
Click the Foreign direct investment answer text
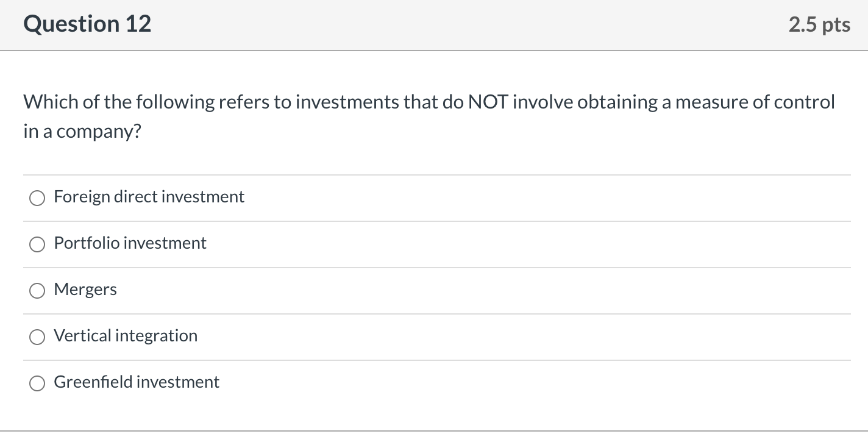coord(149,197)
